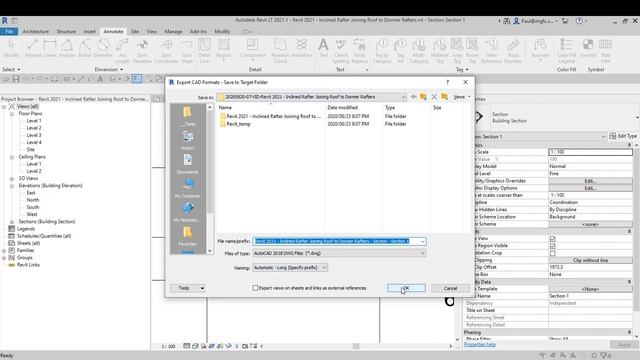The width and height of the screenshot is (640, 360).
Task: Click the Detail Line tool
Action: click(204, 51)
